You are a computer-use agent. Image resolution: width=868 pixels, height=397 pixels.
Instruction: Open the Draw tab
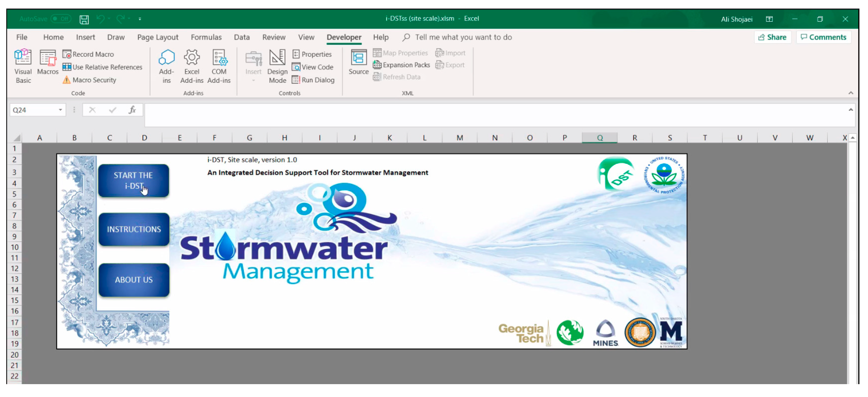[116, 37]
